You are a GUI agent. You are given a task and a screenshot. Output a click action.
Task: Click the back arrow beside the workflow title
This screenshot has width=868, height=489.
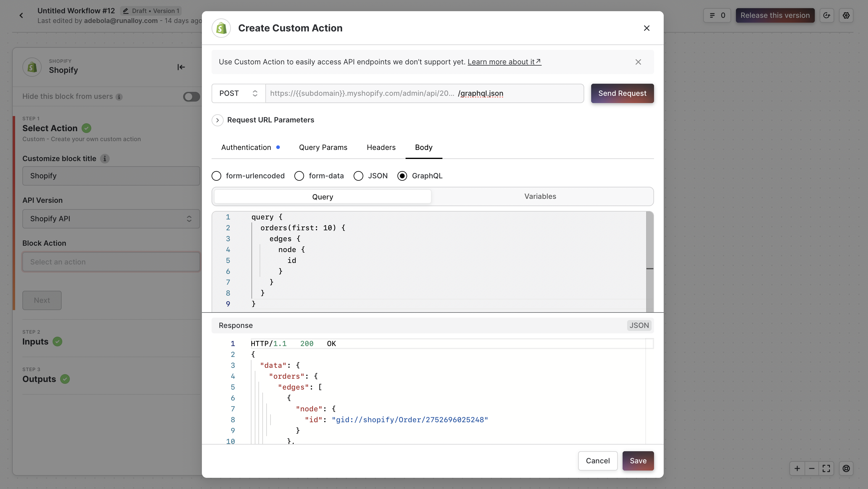pos(21,15)
